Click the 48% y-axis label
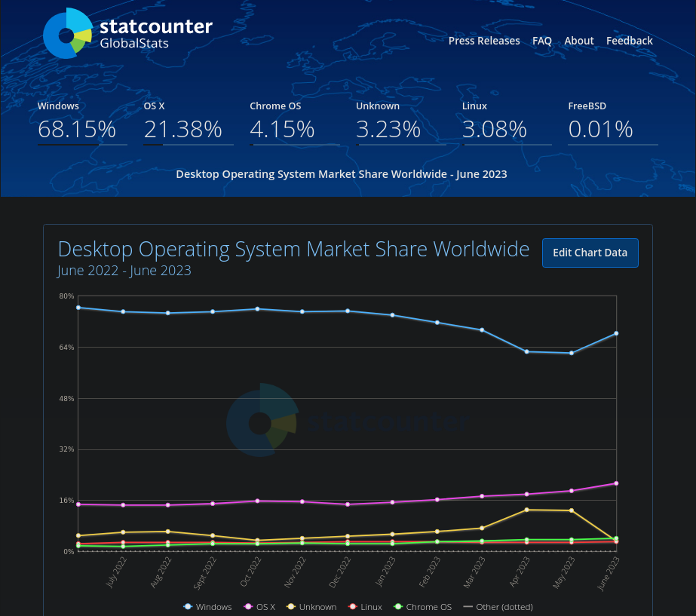 (x=66, y=399)
